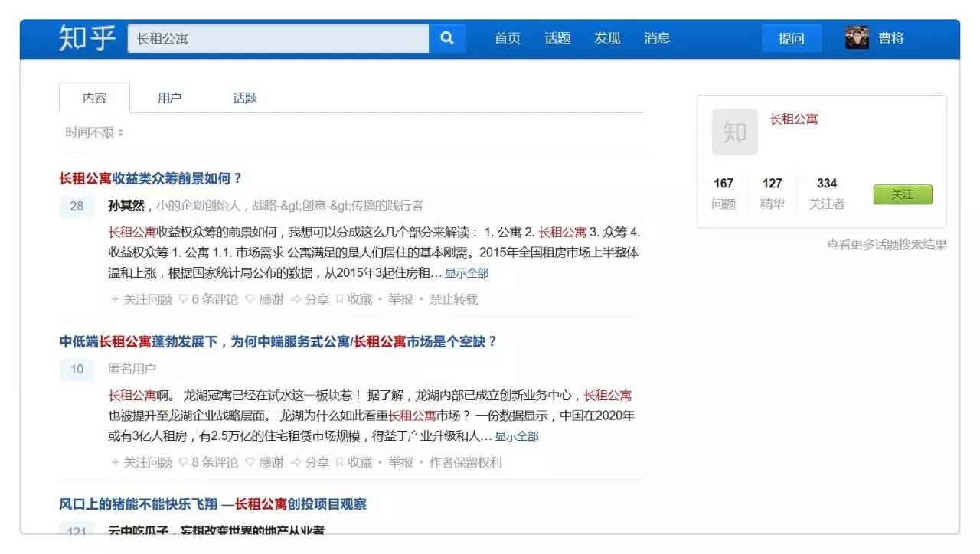Report 孙其然's answer with 举报

pos(400,299)
